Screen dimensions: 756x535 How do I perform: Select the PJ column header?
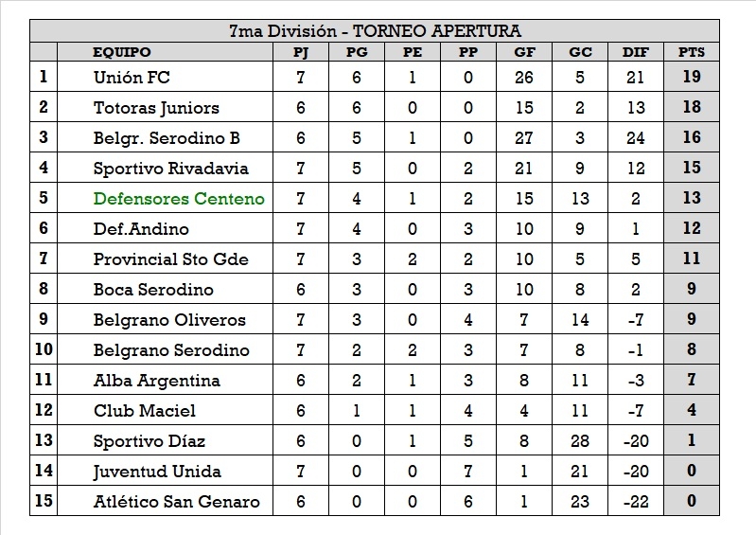point(301,53)
